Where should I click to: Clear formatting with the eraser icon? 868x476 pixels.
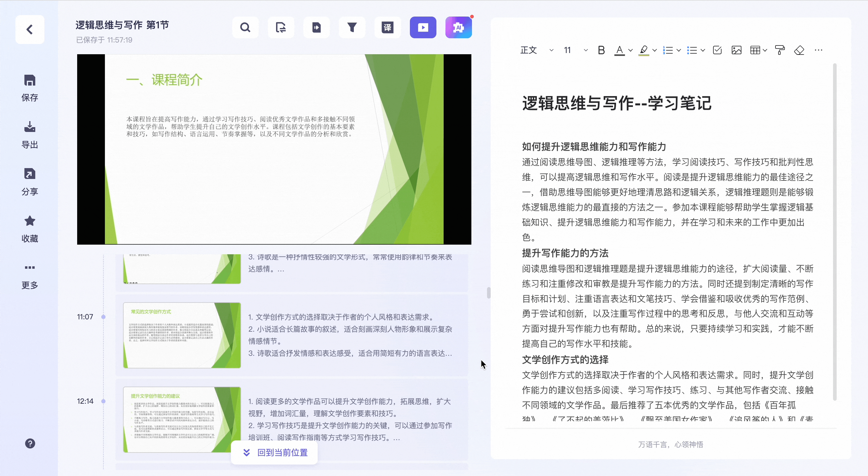click(x=799, y=50)
